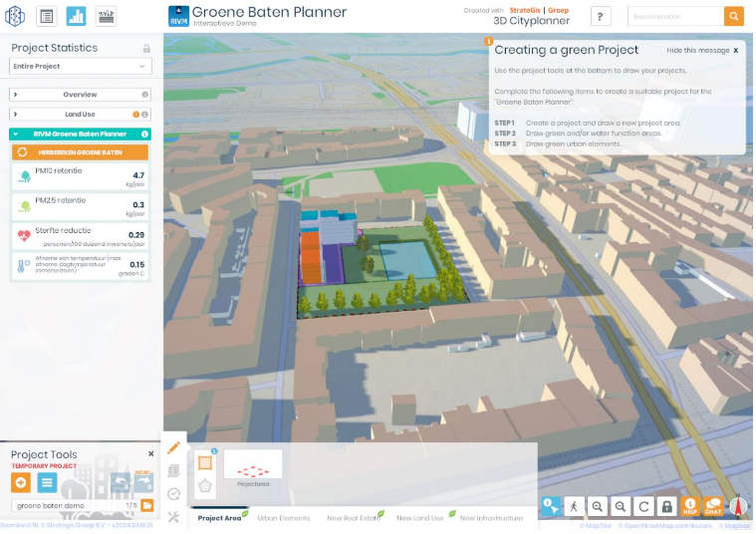This screenshot has width=756, height=534.
Task: Open the orange CHAT button
Action: (x=713, y=506)
